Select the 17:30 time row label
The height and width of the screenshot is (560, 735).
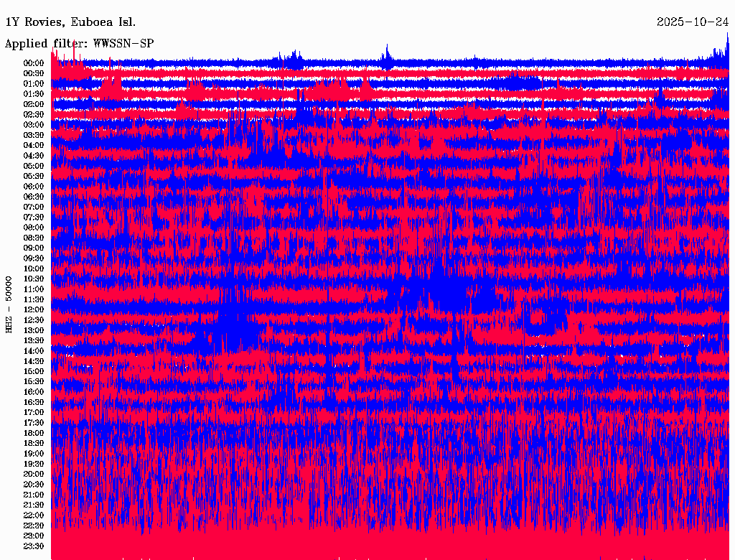(x=34, y=423)
